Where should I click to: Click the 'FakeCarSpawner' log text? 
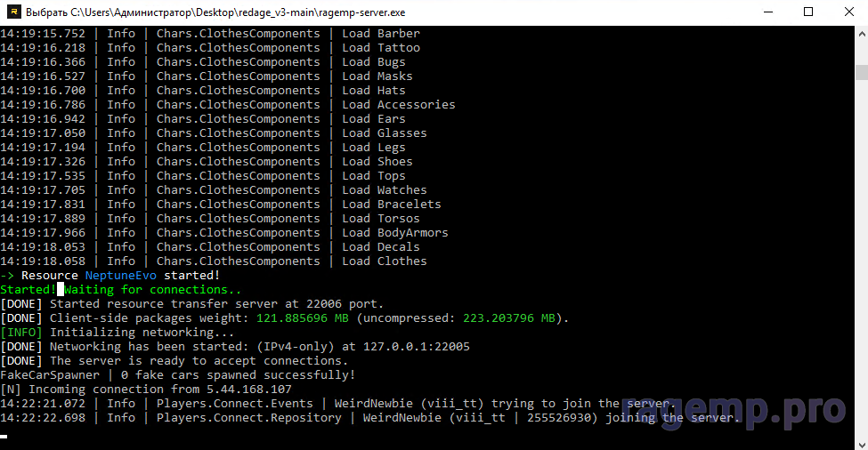50,375
